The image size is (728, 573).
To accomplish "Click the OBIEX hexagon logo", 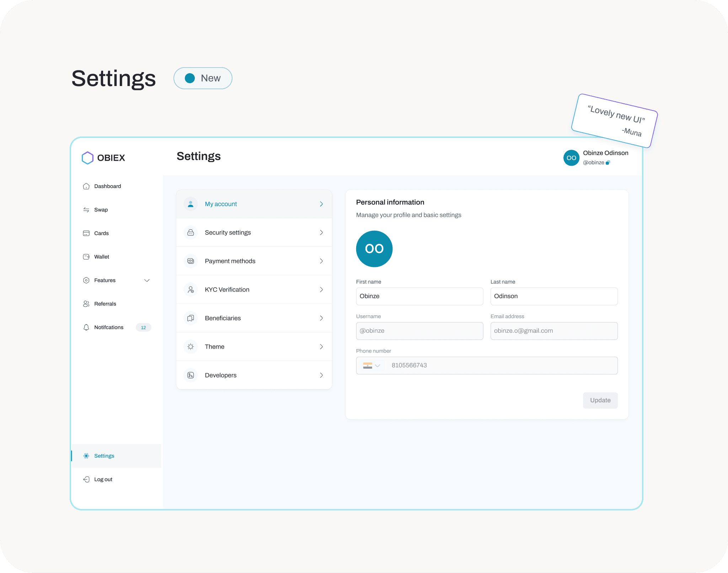I will pos(87,158).
